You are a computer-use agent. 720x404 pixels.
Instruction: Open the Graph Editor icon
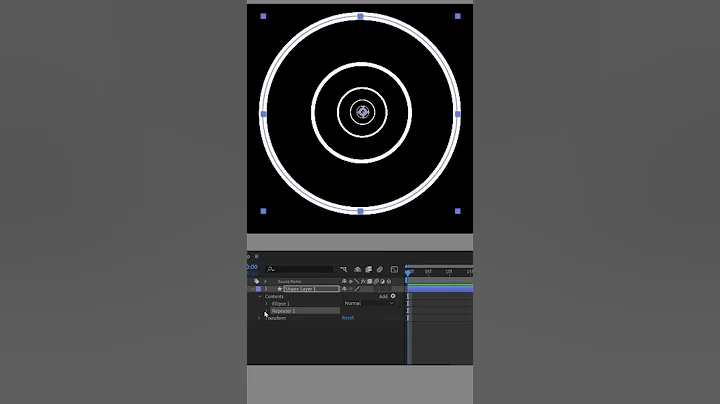[x=394, y=269]
